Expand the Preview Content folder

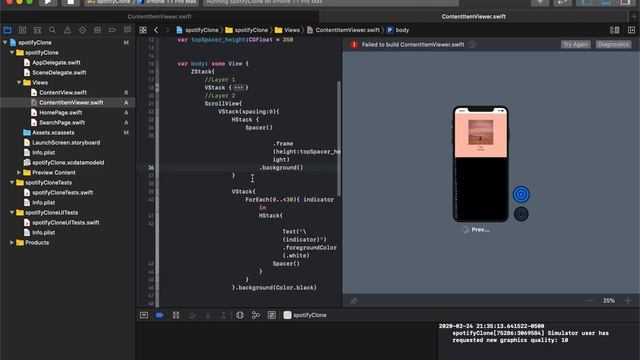(x=19, y=173)
